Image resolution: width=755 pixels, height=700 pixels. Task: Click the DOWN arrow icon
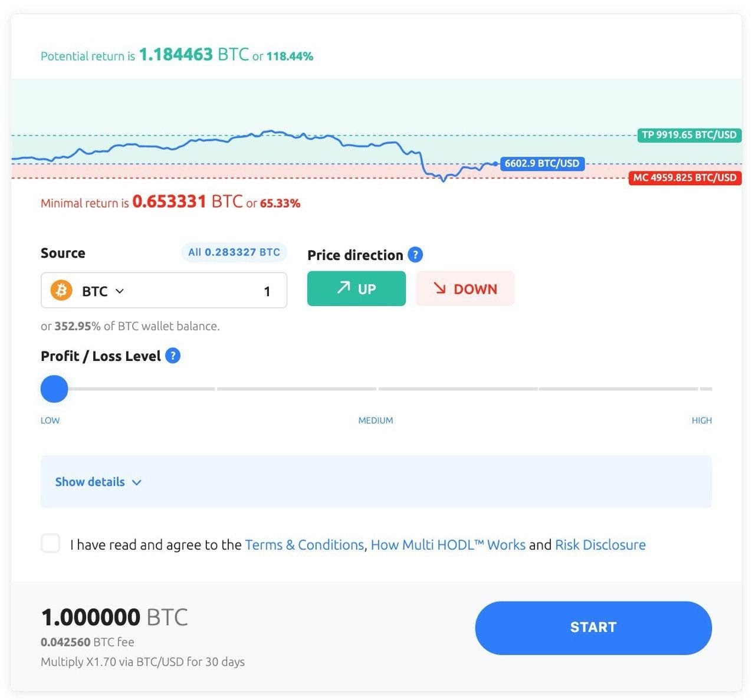[440, 288]
